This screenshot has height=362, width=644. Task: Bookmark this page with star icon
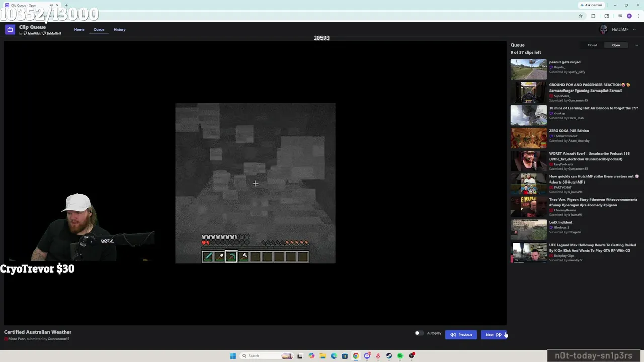coord(581,16)
